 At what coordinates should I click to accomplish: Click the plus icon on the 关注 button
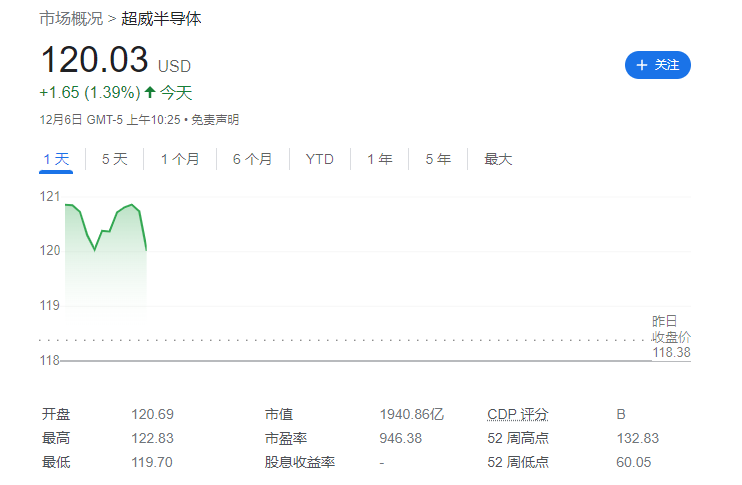pyautogui.click(x=642, y=65)
